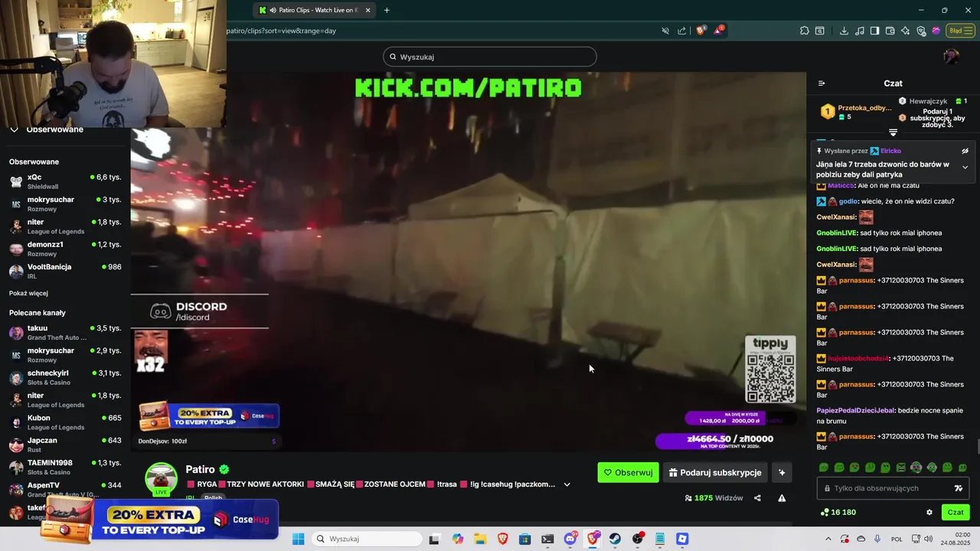Insert the heart-eyes green emote
This screenshot has height=551, width=980.
tap(854, 468)
